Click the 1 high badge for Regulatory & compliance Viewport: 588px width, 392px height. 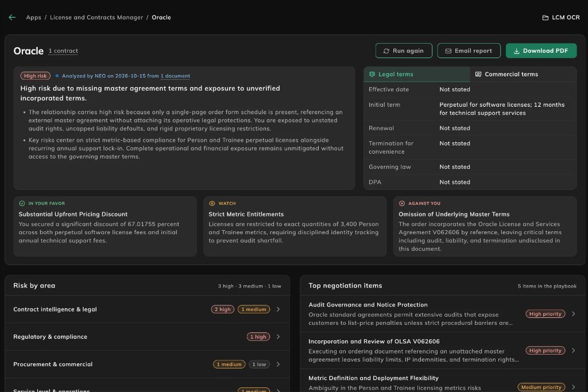point(258,336)
